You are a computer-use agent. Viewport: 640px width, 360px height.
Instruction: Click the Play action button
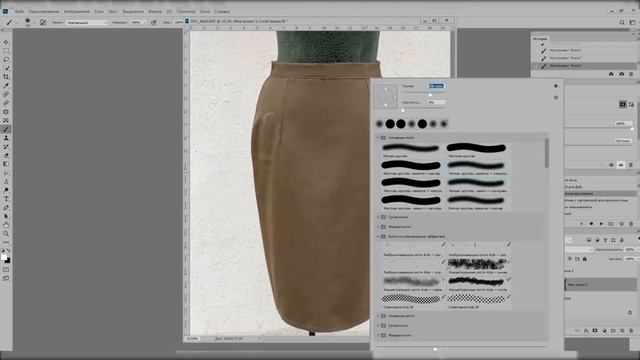point(601,224)
